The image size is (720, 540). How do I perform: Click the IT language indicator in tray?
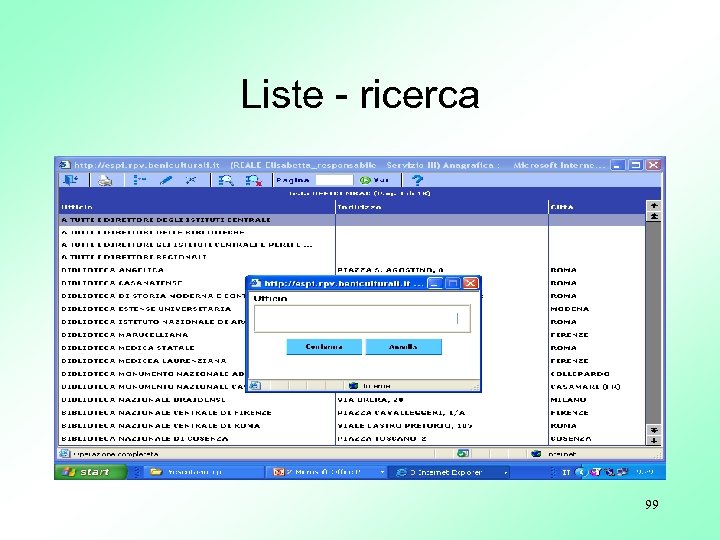click(566, 472)
